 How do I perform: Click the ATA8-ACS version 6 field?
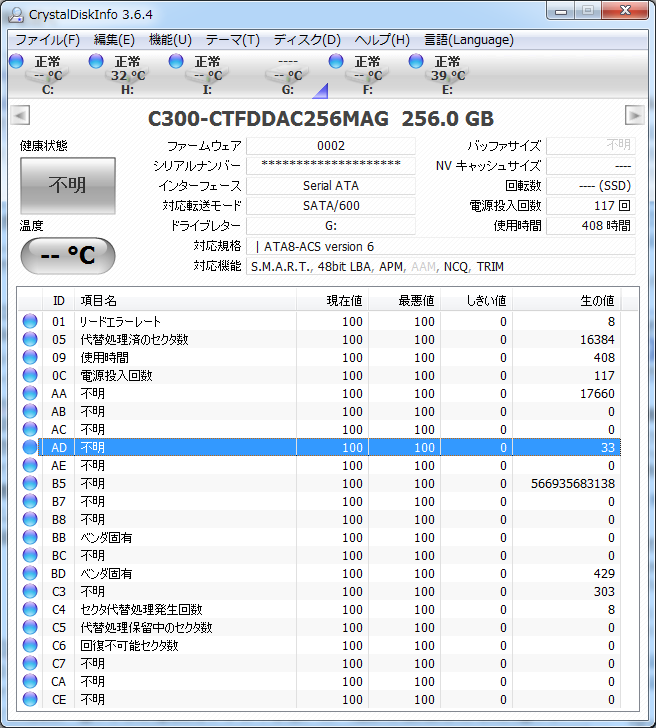[x=441, y=247]
